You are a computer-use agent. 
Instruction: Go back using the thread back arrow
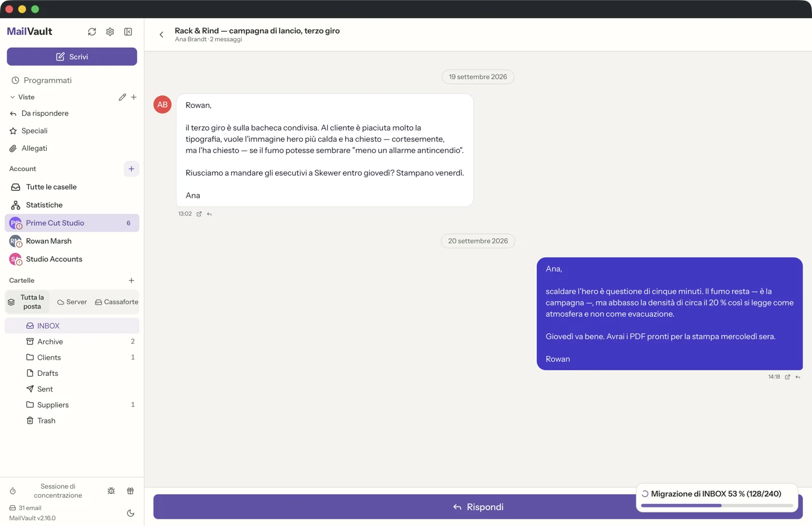[x=161, y=34]
